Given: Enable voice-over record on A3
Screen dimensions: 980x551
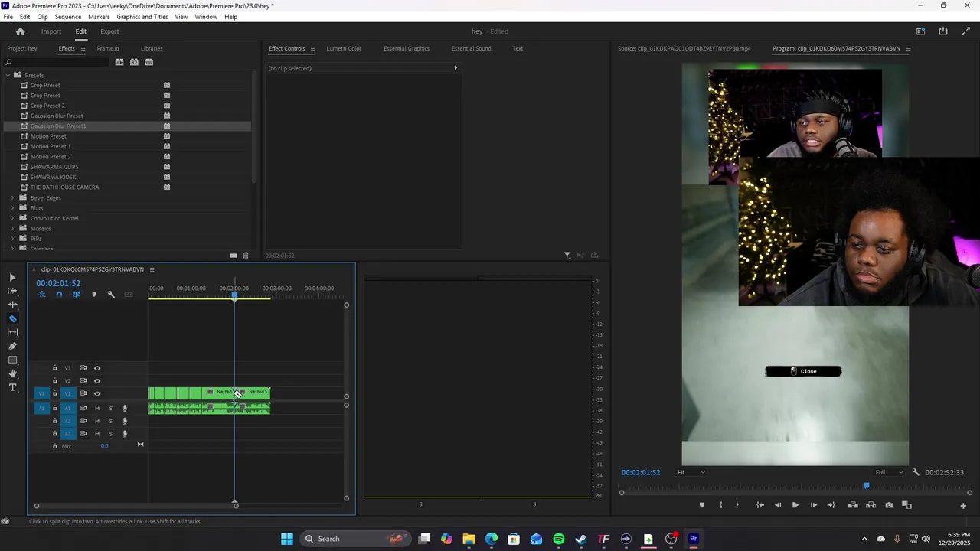Looking at the screenshot, I should (125, 434).
